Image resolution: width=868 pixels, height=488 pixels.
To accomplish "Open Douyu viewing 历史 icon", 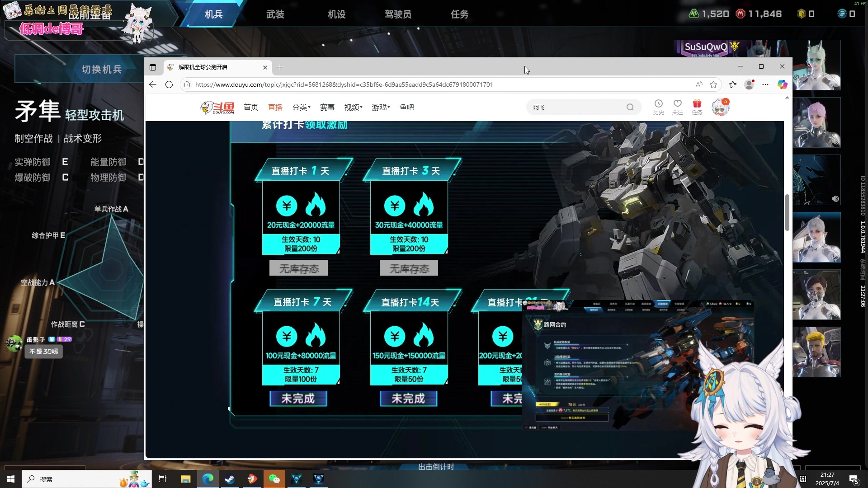I will coord(659,107).
